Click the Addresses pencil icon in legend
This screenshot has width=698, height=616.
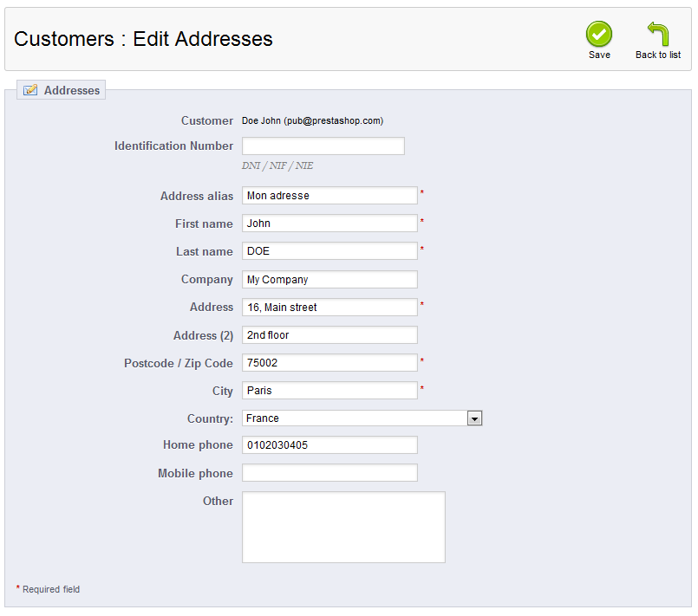30,90
